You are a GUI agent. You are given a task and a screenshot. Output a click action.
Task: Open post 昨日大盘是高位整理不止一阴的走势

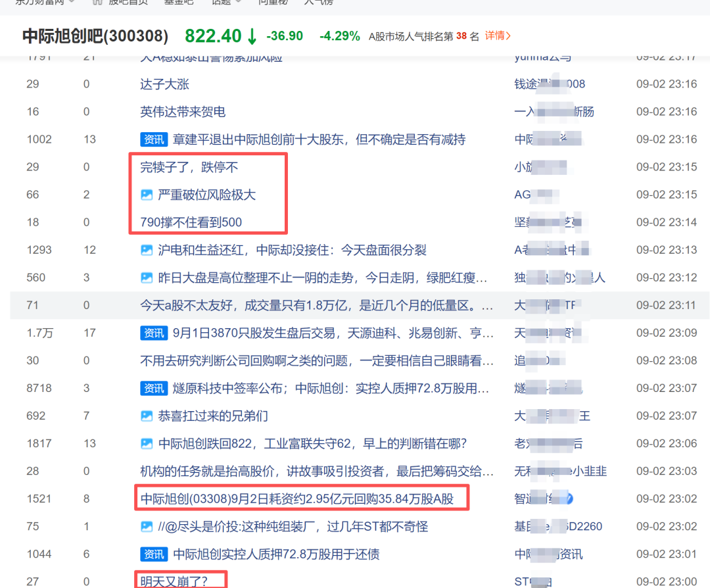pyautogui.click(x=322, y=278)
